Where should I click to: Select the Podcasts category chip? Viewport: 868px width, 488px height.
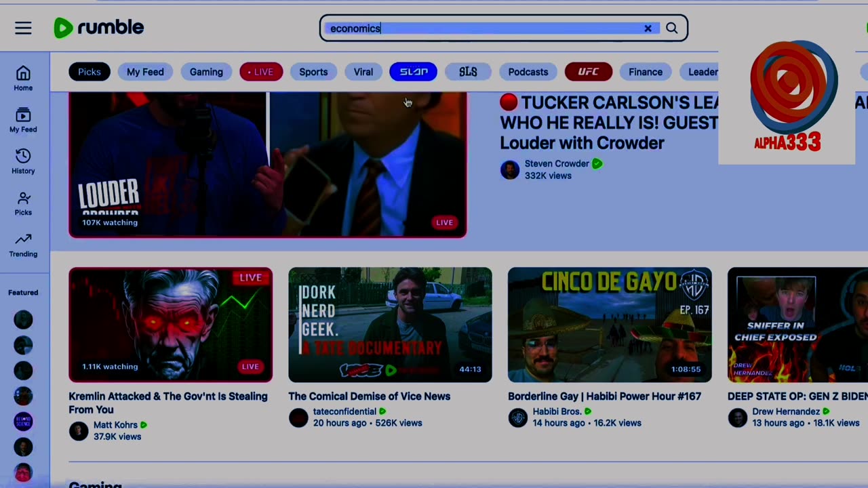528,72
